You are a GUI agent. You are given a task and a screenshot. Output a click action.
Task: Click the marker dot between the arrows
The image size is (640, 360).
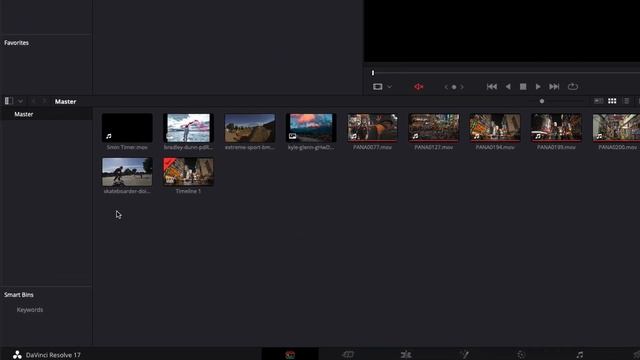454,87
